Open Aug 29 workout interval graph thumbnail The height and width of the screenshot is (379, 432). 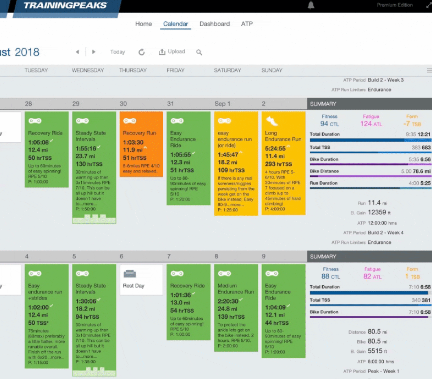tap(94, 218)
